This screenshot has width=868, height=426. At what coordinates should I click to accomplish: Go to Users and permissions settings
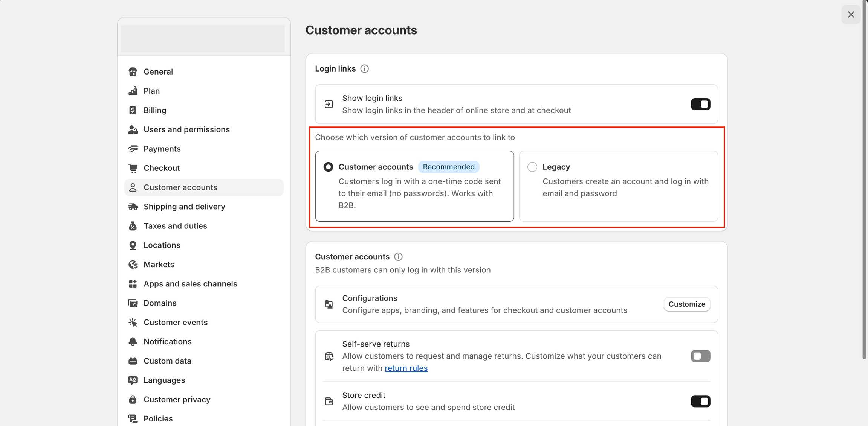tap(186, 129)
